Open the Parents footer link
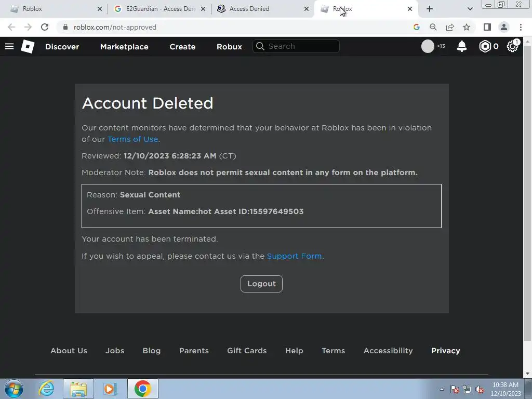The image size is (532, 399). coord(194,351)
